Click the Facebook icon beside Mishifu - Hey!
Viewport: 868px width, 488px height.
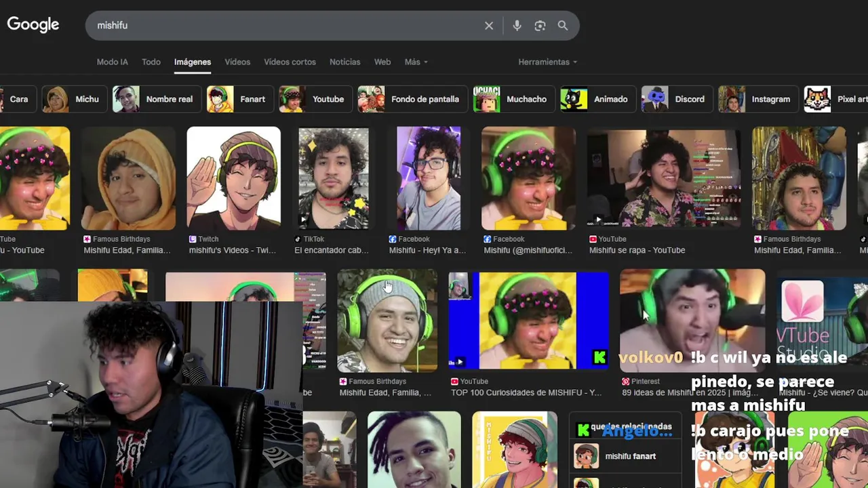393,239
